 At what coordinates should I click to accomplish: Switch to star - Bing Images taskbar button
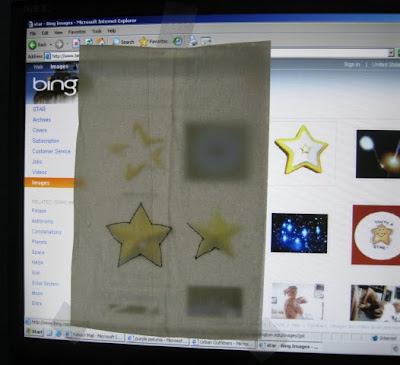pyautogui.click(x=290, y=347)
